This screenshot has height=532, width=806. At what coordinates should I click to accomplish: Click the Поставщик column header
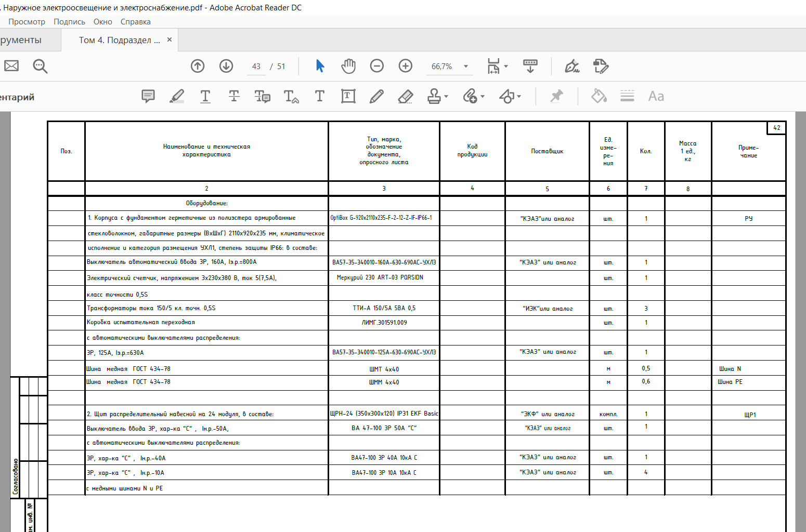pos(547,151)
